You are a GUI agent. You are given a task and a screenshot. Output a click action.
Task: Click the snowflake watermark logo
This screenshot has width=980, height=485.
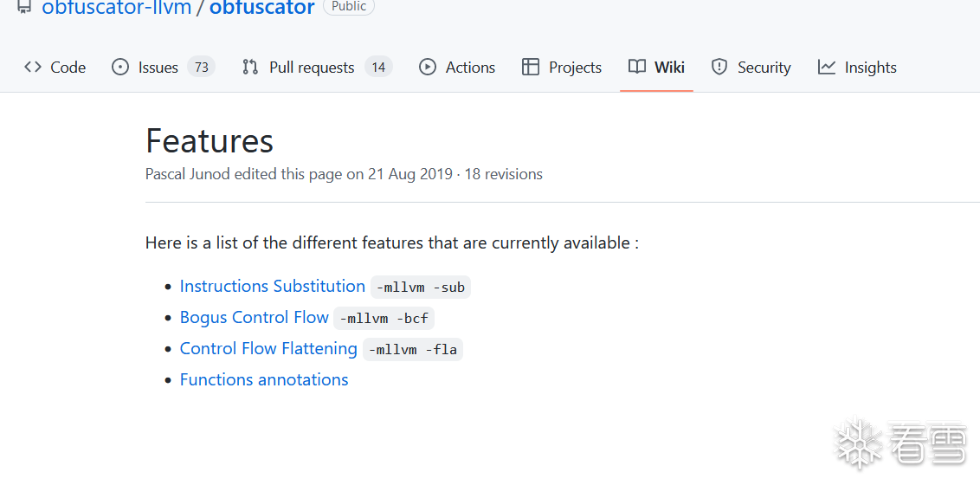coord(858,444)
